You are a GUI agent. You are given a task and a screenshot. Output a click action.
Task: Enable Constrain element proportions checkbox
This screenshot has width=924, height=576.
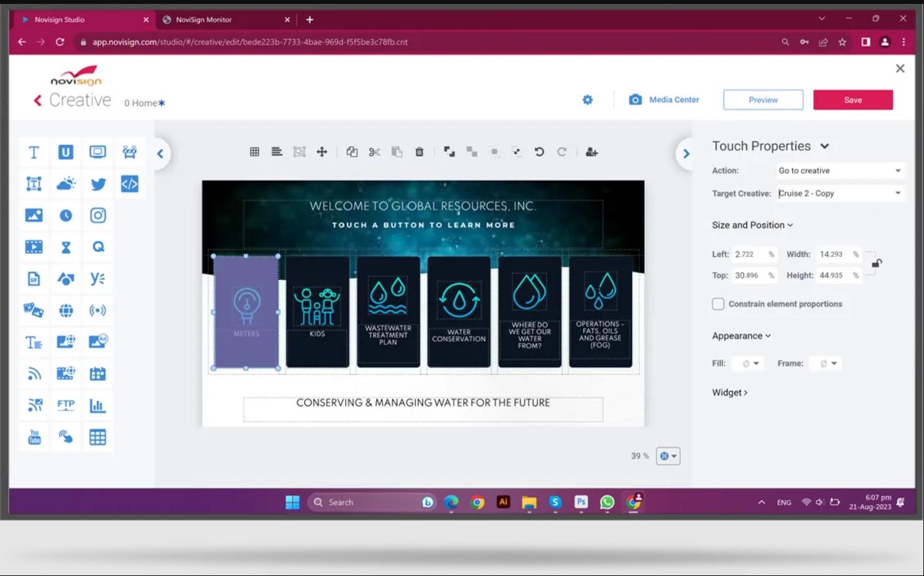point(718,304)
